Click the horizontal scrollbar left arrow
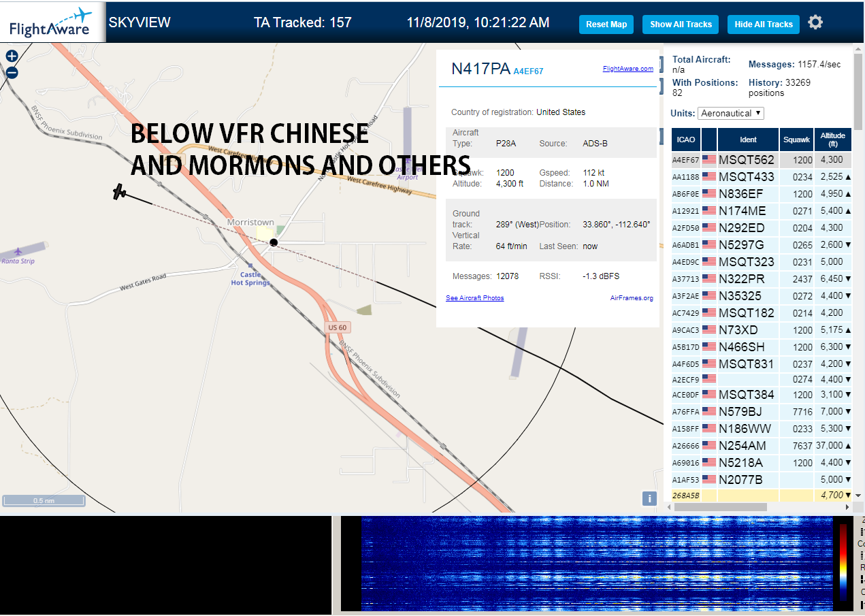This screenshot has width=865, height=616. click(669, 507)
